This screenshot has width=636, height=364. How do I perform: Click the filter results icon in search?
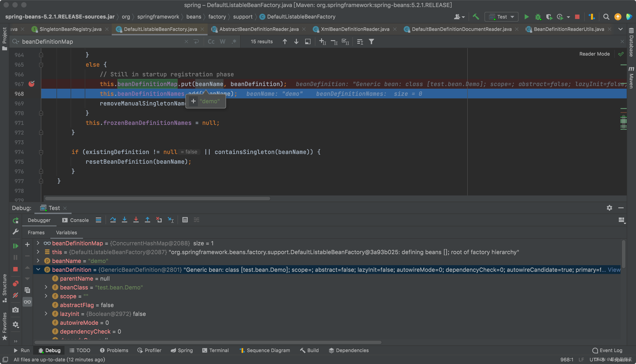371,41
